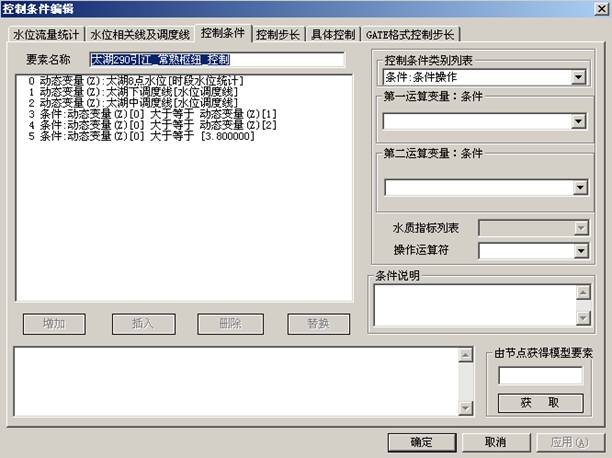Click bottom text area scrollbar up arrow
Image resolution: width=612 pixels, height=458 pixels.
coord(463,354)
